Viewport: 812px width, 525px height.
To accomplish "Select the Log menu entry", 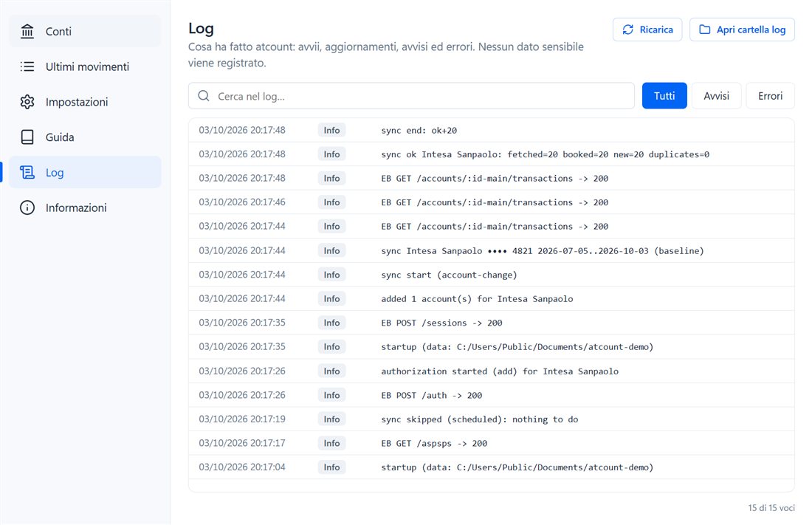I will [x=85, y=173].
